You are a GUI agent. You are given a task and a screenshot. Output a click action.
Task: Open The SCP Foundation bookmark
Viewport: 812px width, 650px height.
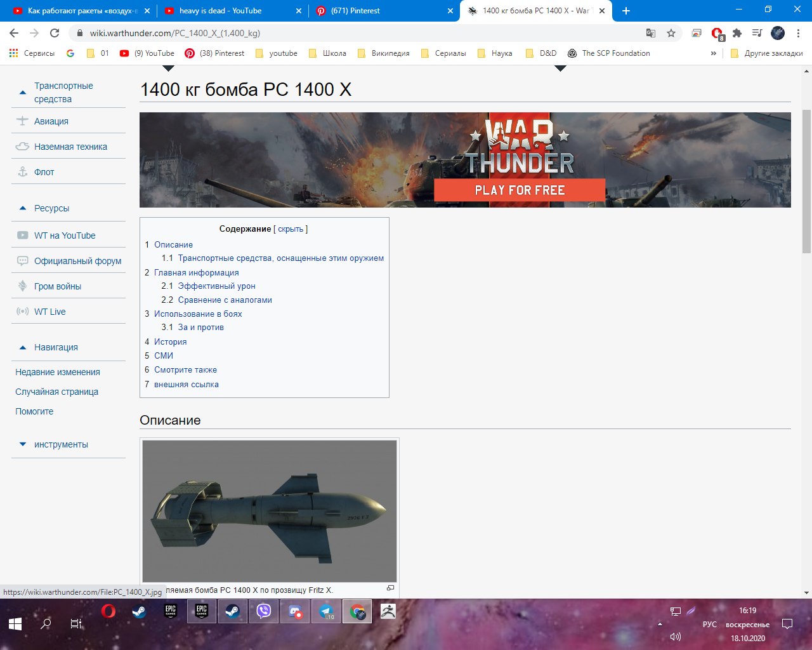609,53
